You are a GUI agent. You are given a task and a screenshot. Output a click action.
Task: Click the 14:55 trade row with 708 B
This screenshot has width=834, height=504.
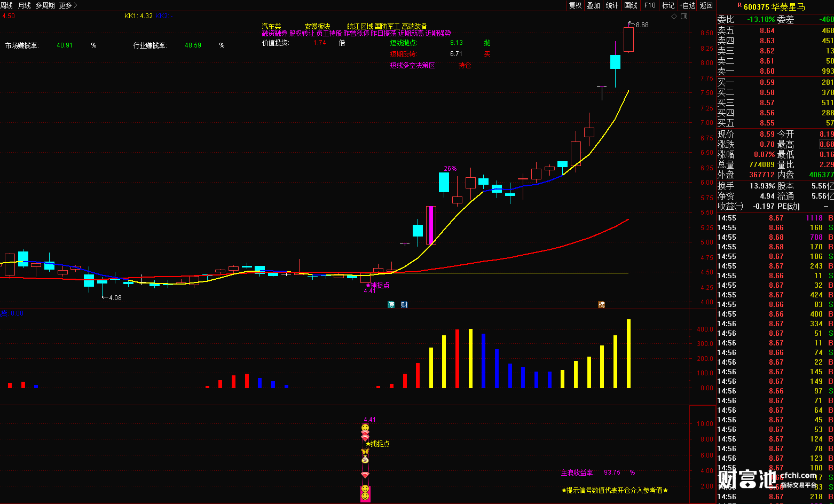coord(775,238)
